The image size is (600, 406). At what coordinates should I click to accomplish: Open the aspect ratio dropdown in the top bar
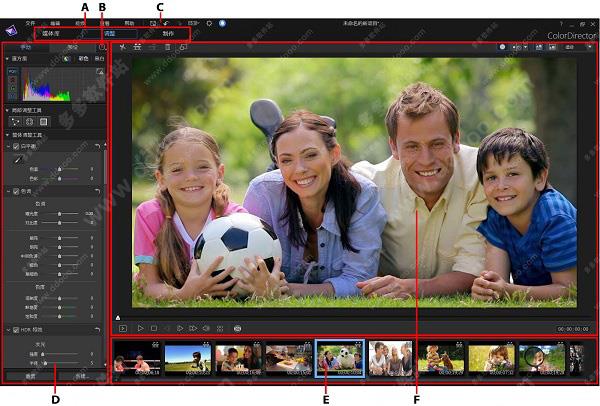pos(193,23)
